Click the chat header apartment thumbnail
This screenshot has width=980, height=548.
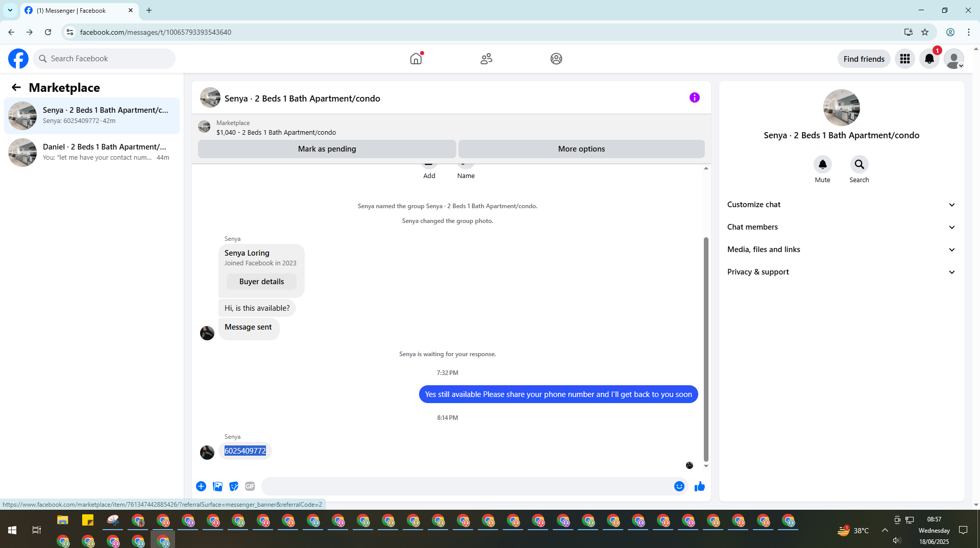tap(210, 97)
